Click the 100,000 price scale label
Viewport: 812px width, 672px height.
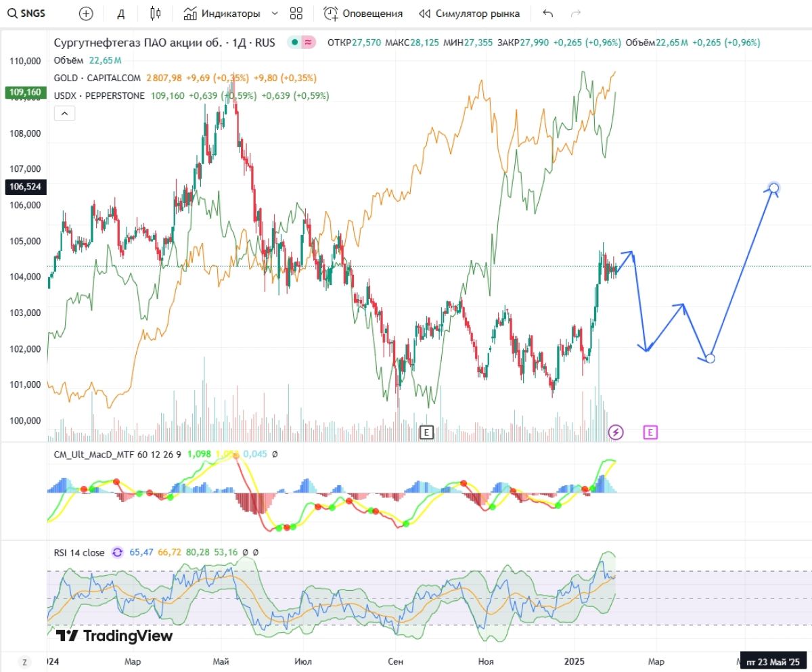click(x=26, y=420)
